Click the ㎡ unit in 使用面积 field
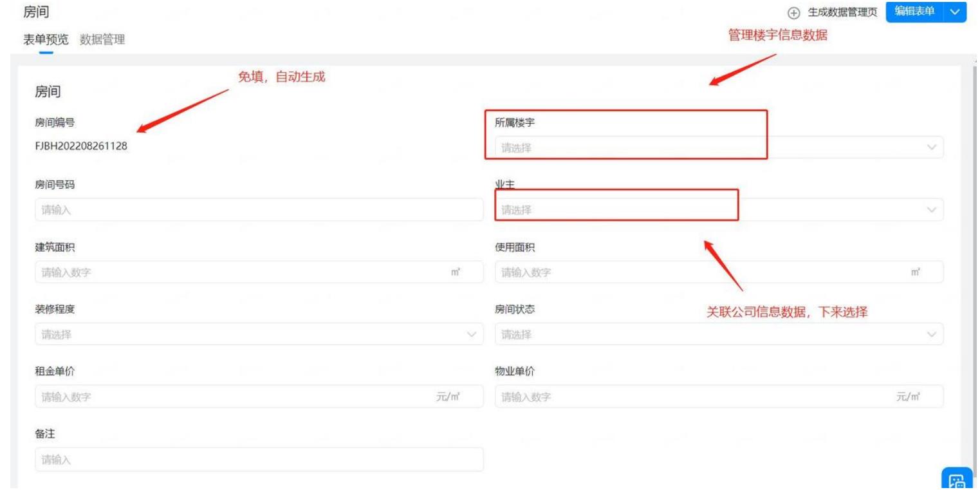Screen dimensions: 980x490 pos(916,272)
